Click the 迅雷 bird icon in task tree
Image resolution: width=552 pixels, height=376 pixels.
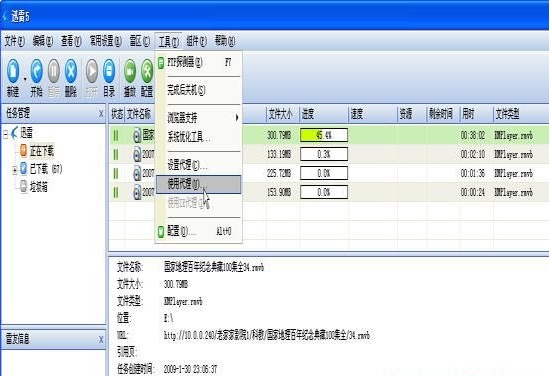tap(14, 133)
